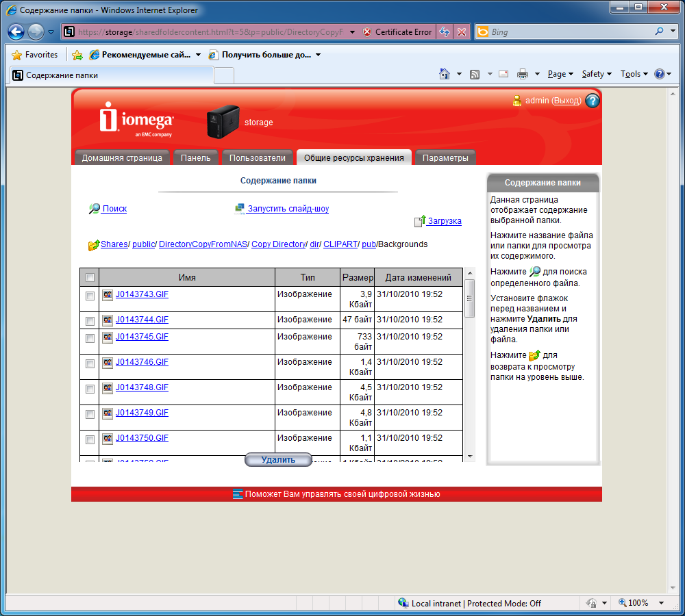Viewport: 685px width, 616px height.
Task: Click the upload icon beside Загрузка
Action: tap(420, 221)
